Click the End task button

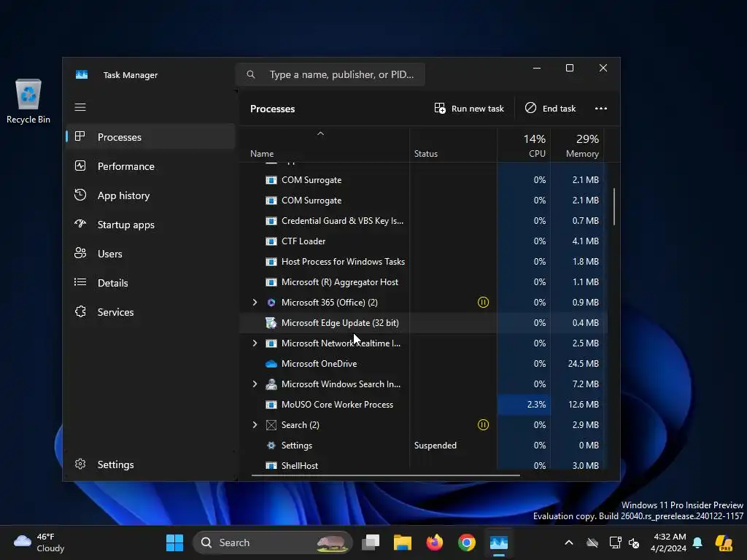550,109
